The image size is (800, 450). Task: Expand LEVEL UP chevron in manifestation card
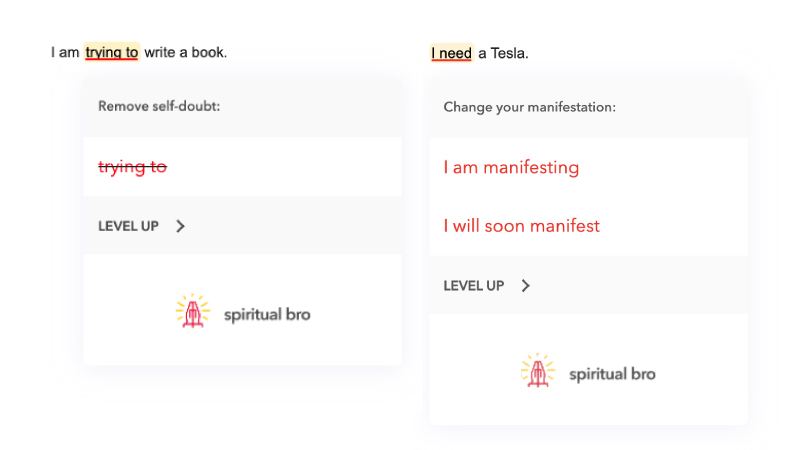pos(526,286)
